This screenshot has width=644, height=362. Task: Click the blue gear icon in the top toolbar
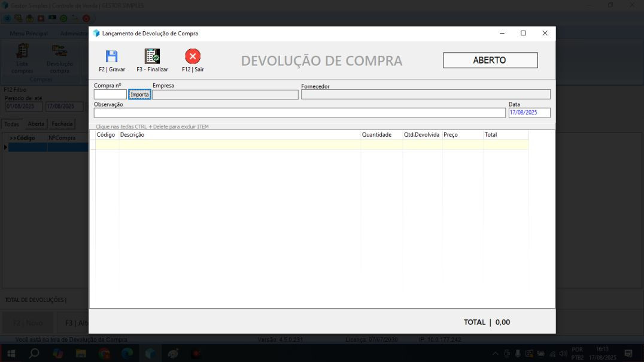7,19
